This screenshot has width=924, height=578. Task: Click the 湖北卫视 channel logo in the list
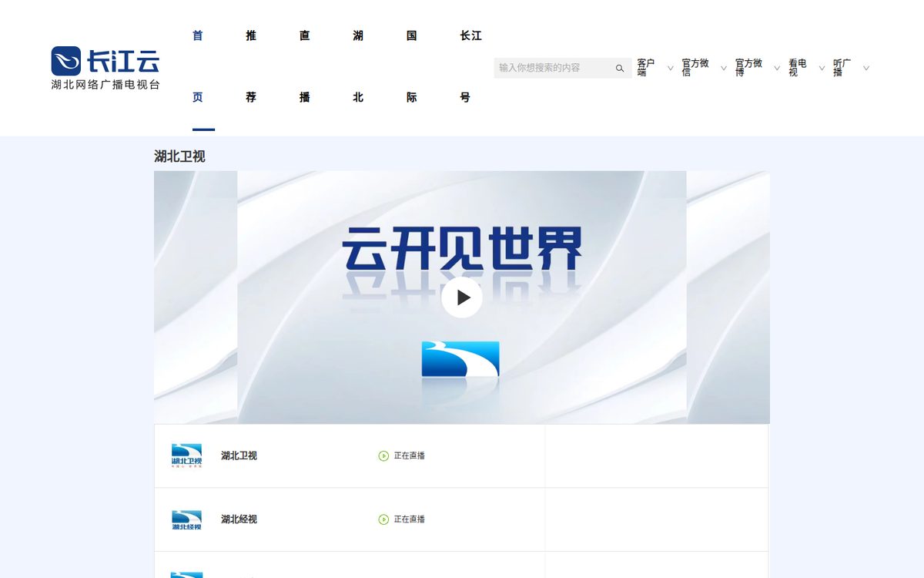pyautogui.click(x=186, y=455)
